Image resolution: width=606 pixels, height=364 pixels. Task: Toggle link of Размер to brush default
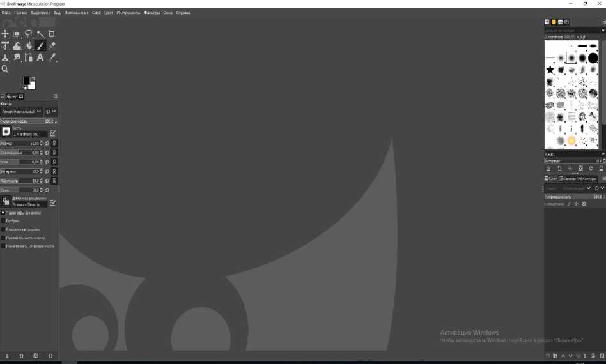(x=54, y=143)
